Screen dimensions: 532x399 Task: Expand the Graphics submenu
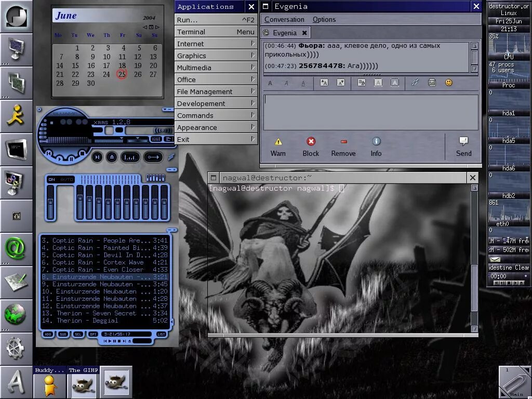pos(216,56)
